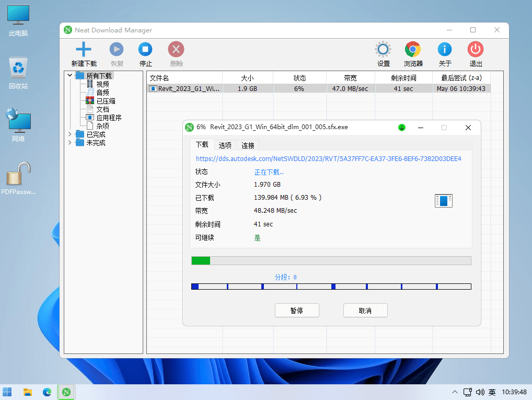Viewport: 532px width, 400px height.
Task: Open the dds.autodesk.com download URL link
Action: click(328, 158)
